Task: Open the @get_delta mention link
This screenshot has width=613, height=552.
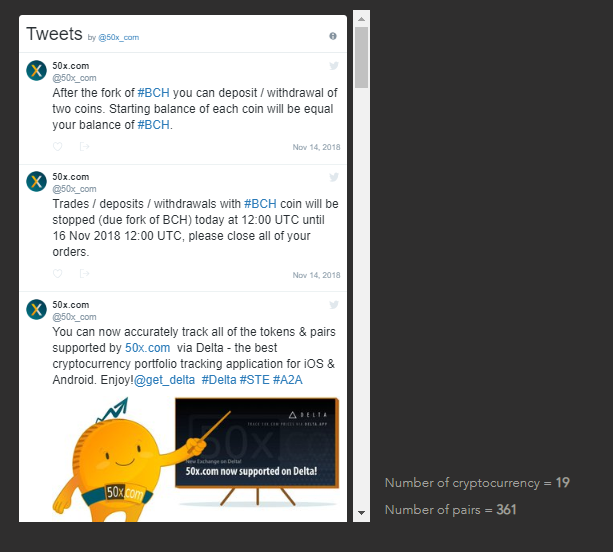Action: pyautogui.click(x=164, y=380)
